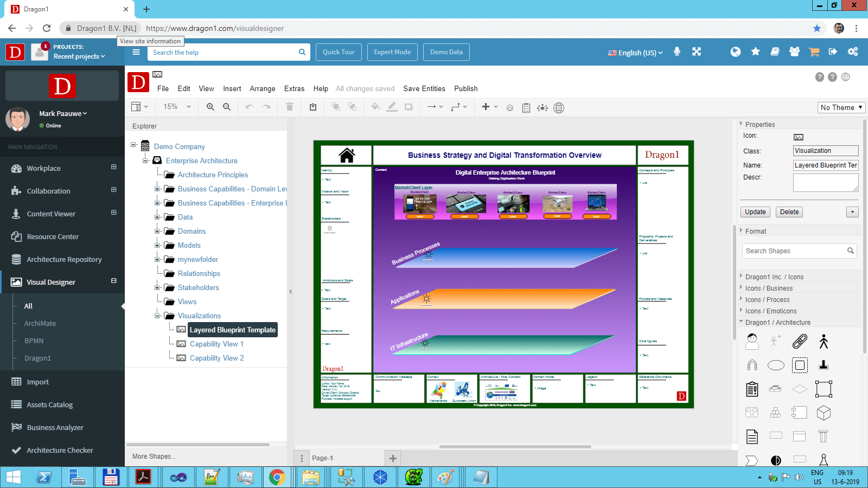Select the walking person shape
Screen dimensions: 868x488
point(824,342)
